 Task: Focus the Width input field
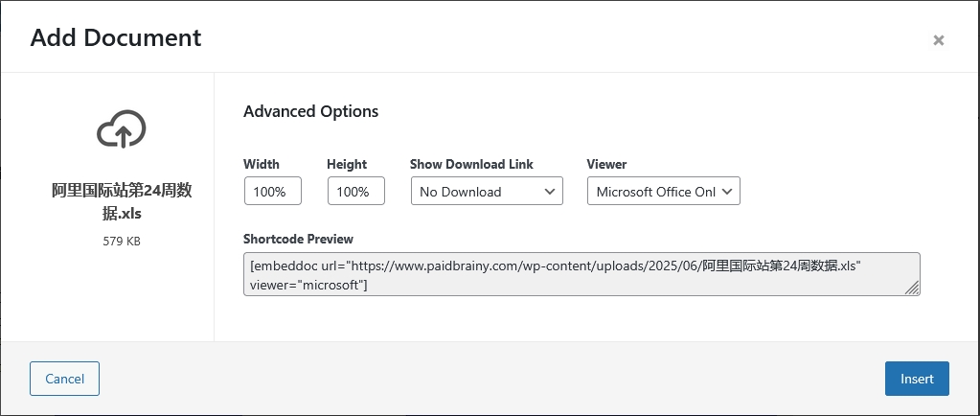point(272,191)
